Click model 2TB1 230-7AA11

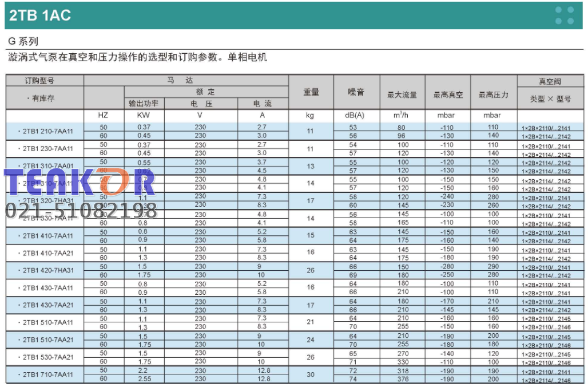47,149
